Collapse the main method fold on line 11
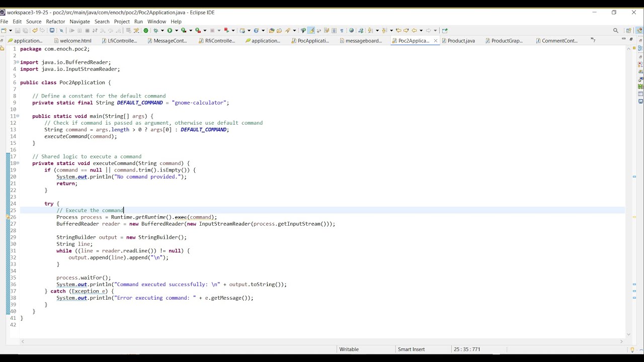The height and width of the screenshot is (362, 644). click(18, 116)
